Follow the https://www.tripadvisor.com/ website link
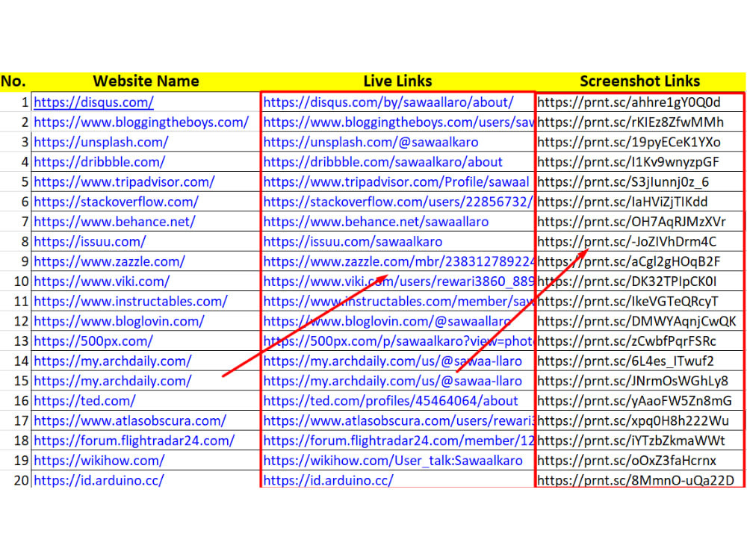The height and width of the screenshot is (560, 747). 124,182
